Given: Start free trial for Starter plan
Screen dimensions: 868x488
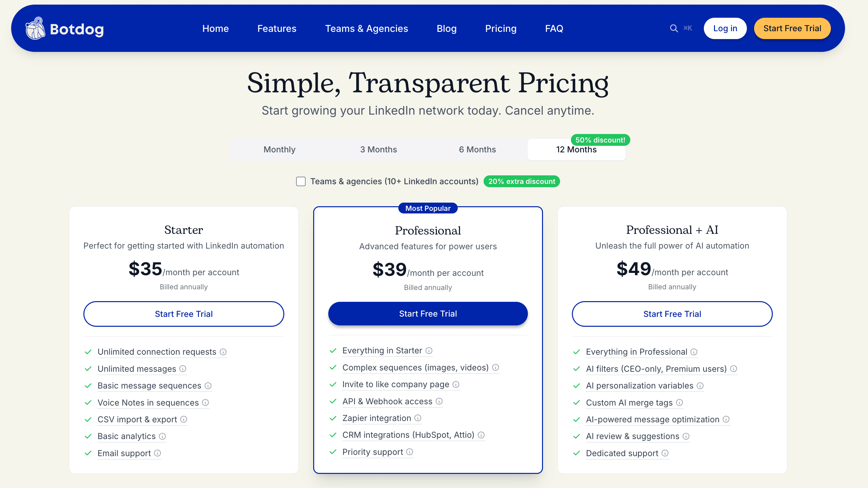Looking at the screenshot, I should coord(184,314).
